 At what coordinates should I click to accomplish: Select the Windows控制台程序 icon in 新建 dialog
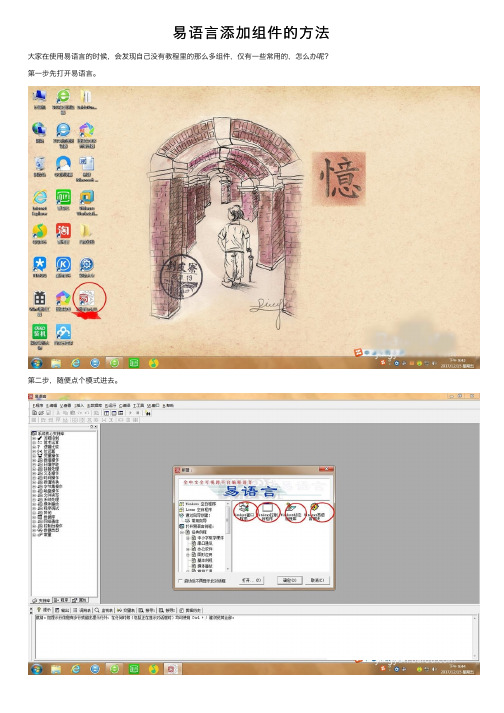[x=267, y=512]
